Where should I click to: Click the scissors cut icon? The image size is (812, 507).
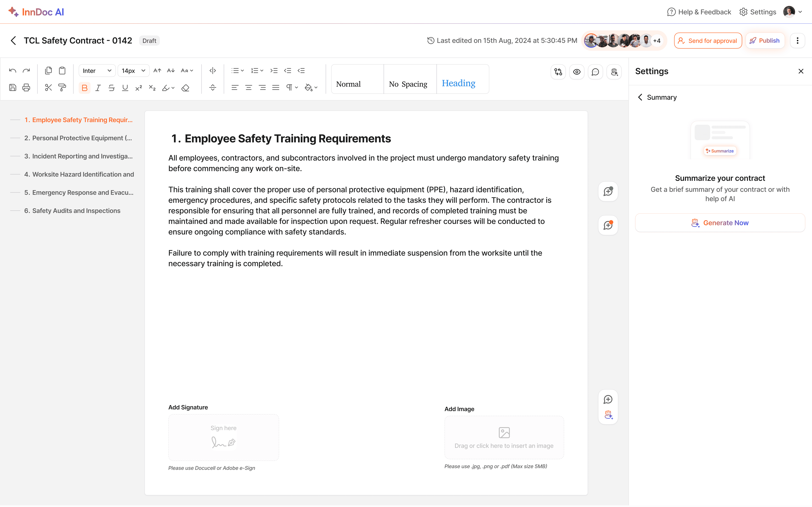tap(48, 88)
